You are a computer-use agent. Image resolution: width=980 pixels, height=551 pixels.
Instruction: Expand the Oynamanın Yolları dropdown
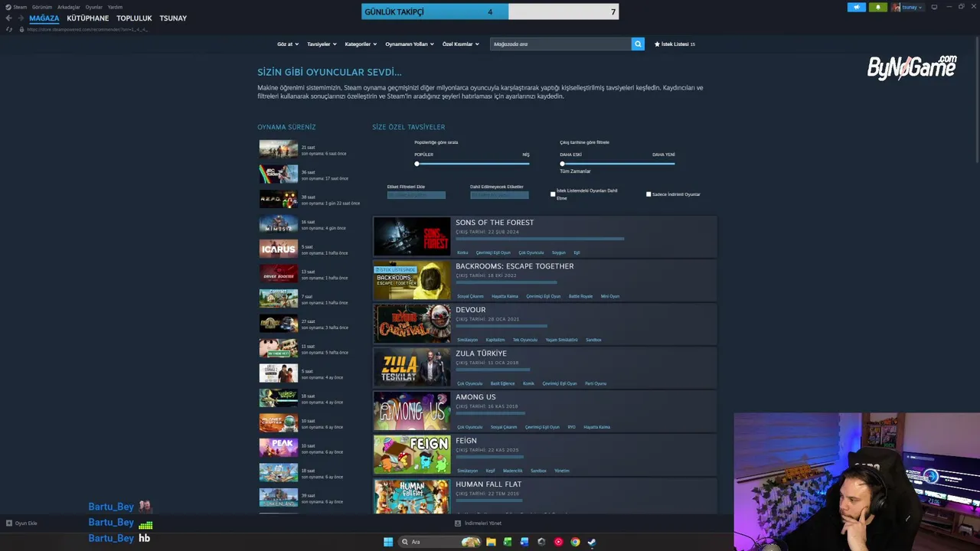click(410, 44)
